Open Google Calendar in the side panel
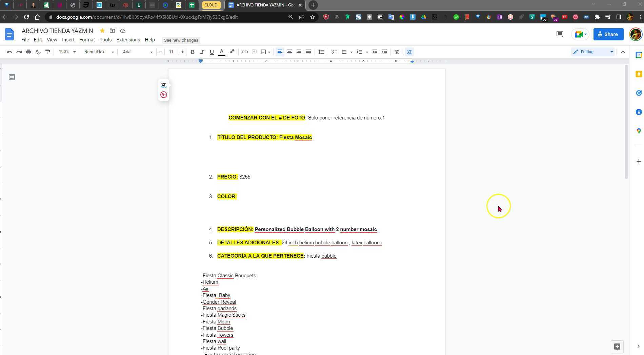 [x=639, y=55]
